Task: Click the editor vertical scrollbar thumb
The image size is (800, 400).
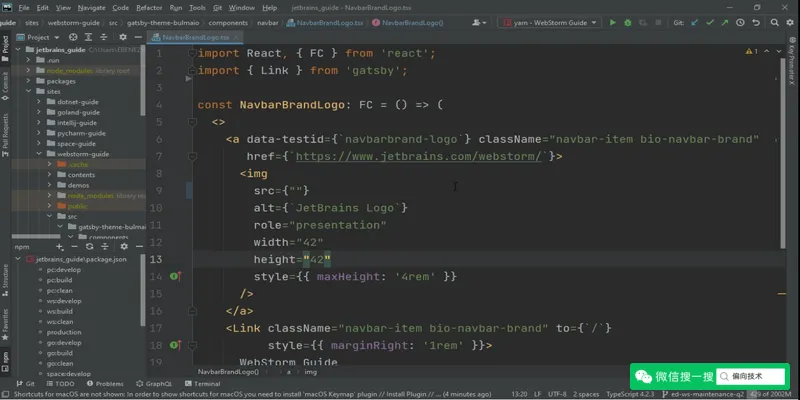Action: pos(783,153)
